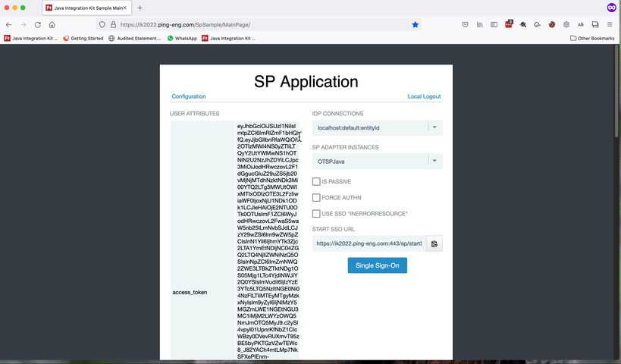Screen dimensions: 621x364
Task: Enable the IS PASSIVE checkbox
Action: point(316,181)
